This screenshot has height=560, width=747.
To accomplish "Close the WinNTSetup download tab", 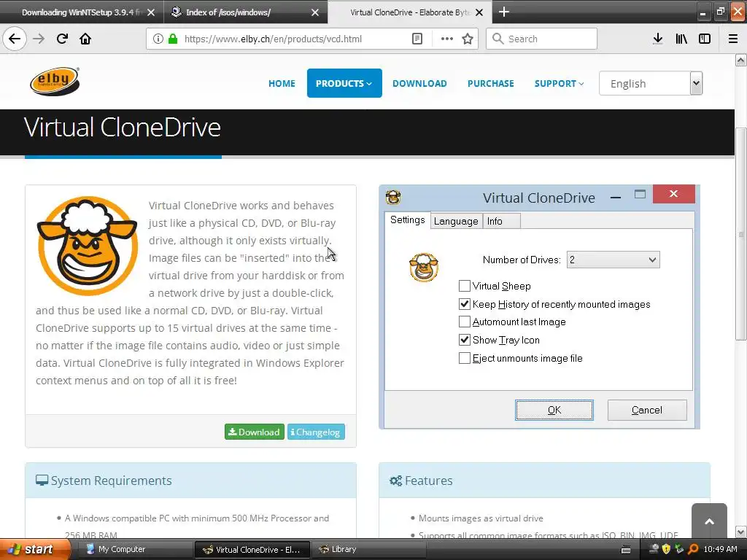I will (150, 12).
